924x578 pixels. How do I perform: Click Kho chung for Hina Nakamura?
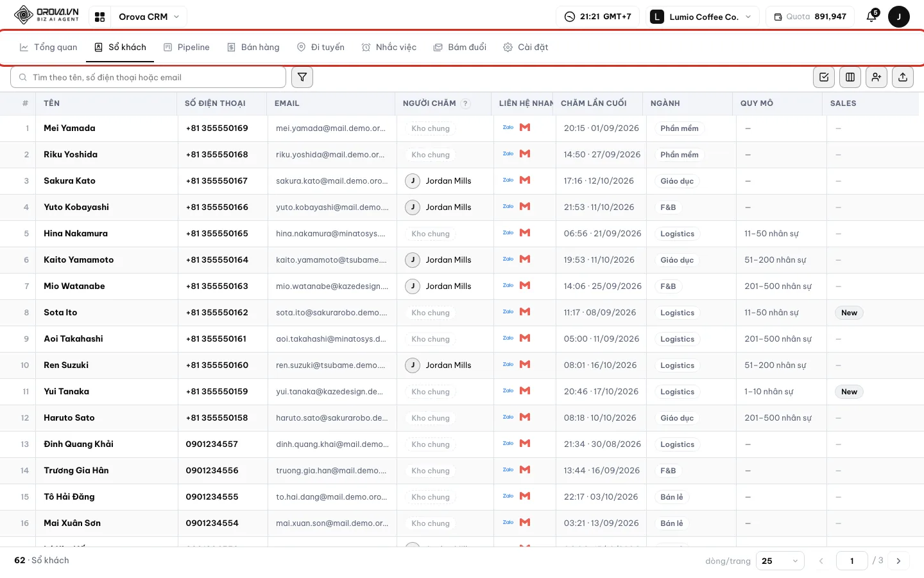tap(431, 234)
